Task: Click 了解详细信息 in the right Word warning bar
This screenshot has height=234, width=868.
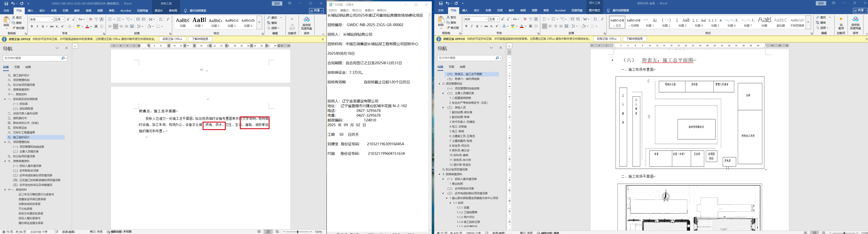Action: [x=635, y=39]
